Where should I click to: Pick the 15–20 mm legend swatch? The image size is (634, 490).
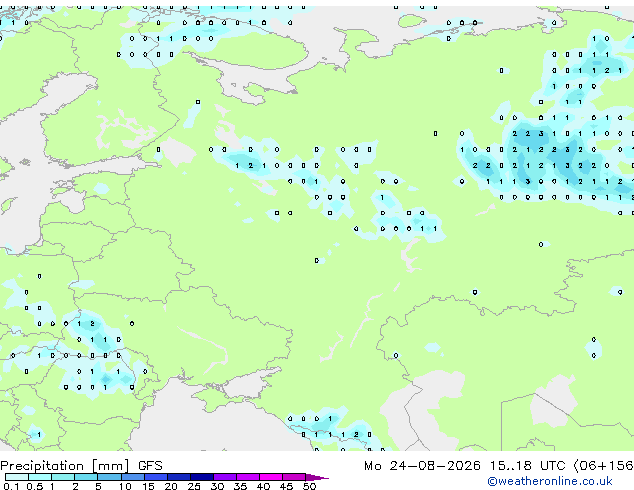pyautogui.click(x=155, y=477)
